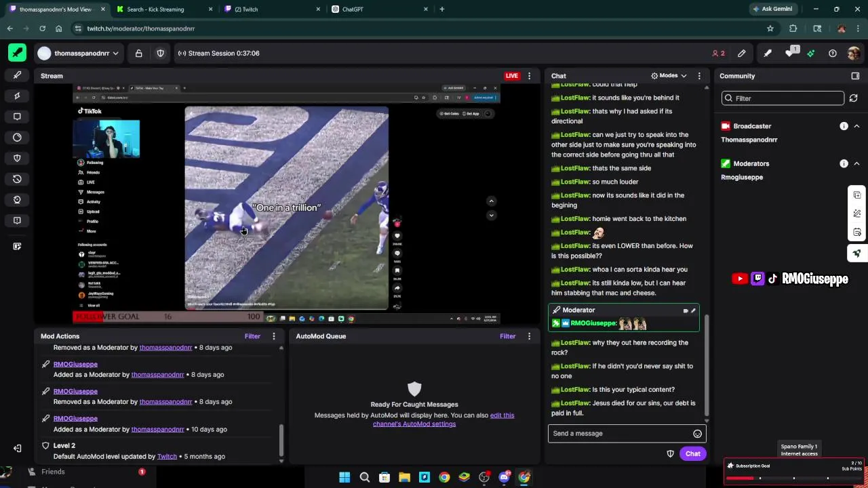Open the layout edit icon in left sidebar

[17, 246]
